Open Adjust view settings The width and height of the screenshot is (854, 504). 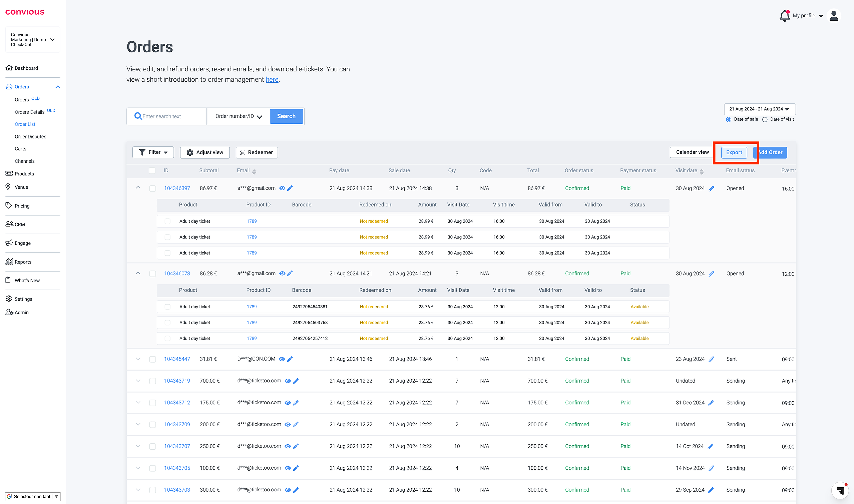click(x=205, y=152)
